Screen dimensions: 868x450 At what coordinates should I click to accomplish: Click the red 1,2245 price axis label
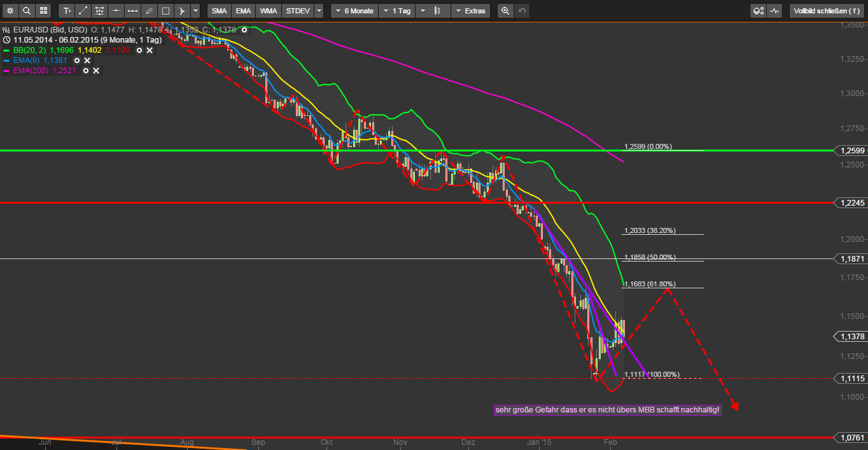[x=851, y=203]
